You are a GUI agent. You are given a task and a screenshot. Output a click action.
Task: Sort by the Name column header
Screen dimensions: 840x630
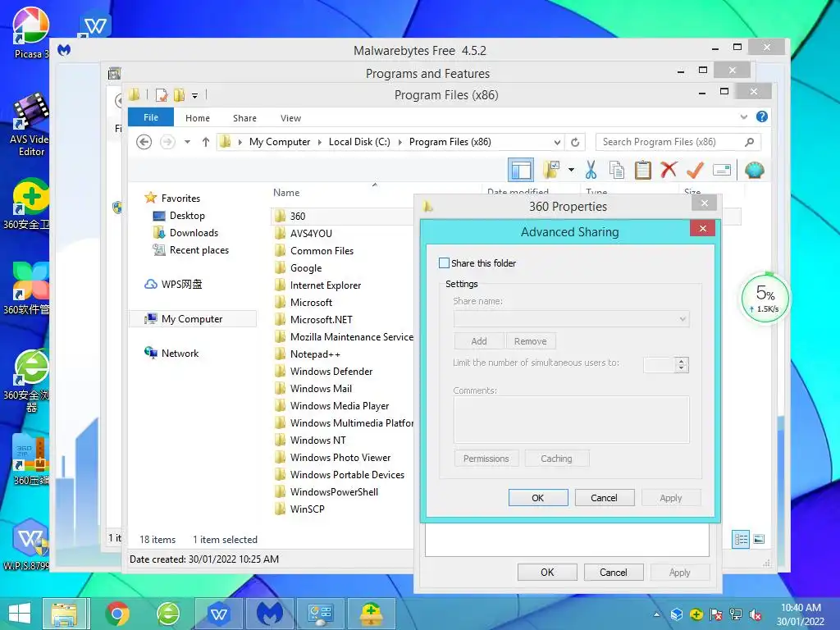(x=286, y=193)
